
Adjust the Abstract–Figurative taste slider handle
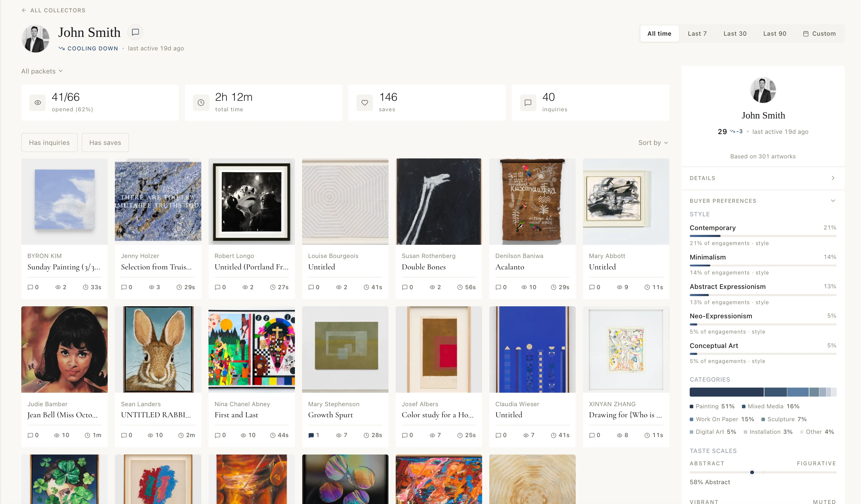click(x=752, y=472)
